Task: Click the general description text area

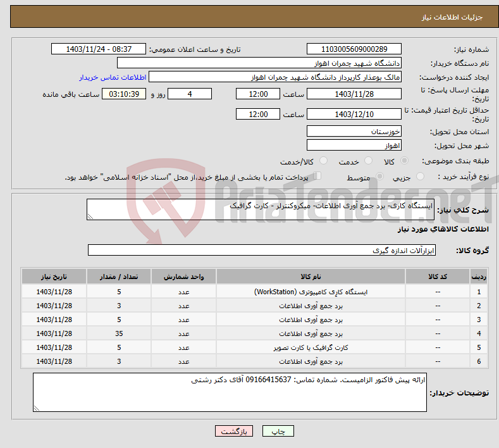Action: [x=261, y=209]
